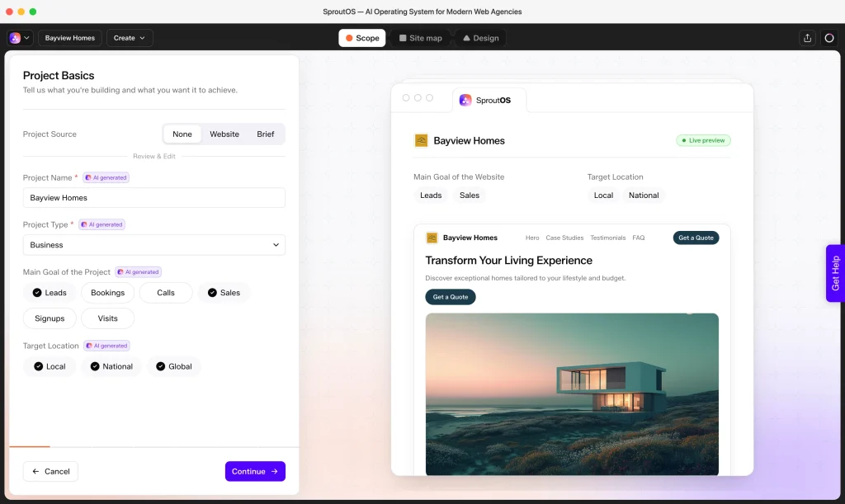This screenshot has width=845, height=504.
Task: Click the step progress bar above Cancel
Action: click(x=154, y=446)
